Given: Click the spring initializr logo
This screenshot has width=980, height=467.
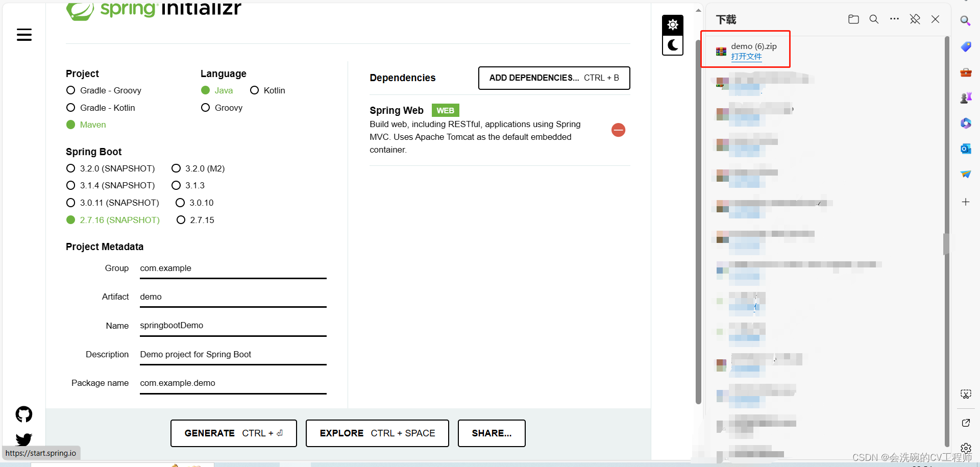Looking at the screenshot, I should pos(153,10).
